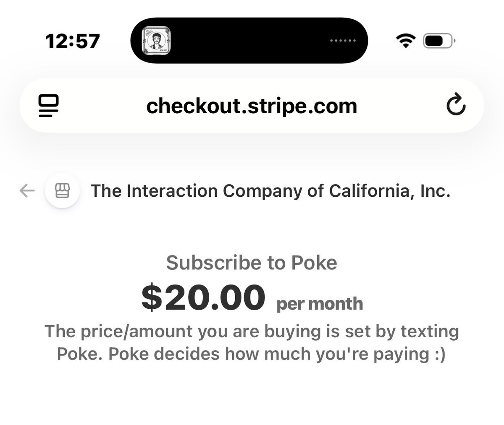The image size is (504, 425).
Task: Tap the black Dynamic Island pill center
Action: pos(249,40)
